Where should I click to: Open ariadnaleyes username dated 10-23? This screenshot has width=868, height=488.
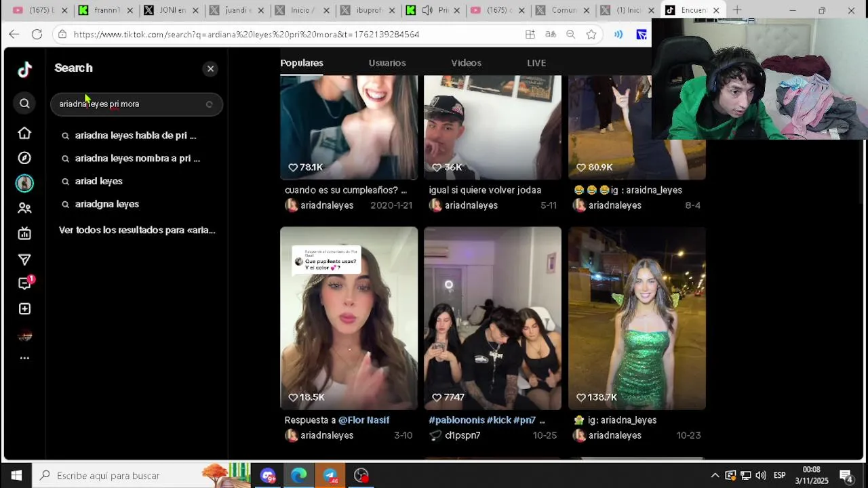[x=615, y=435]
